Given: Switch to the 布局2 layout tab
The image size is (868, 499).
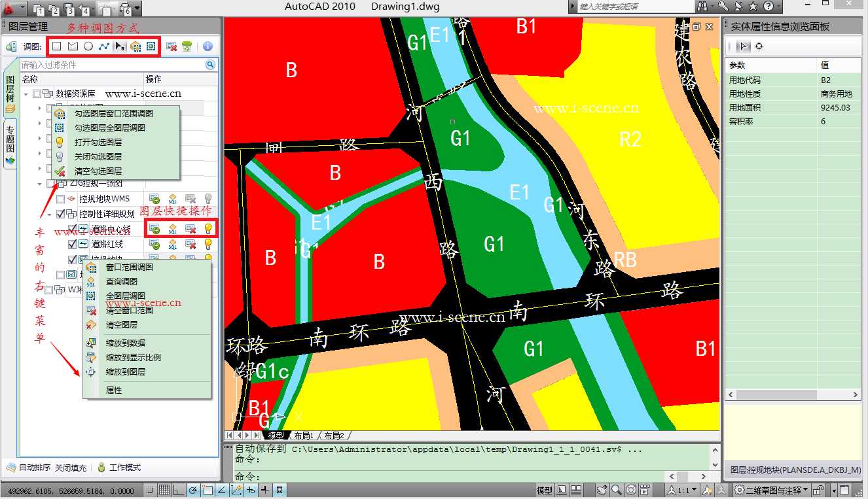Looking at the screenshot, I should 335,435.
